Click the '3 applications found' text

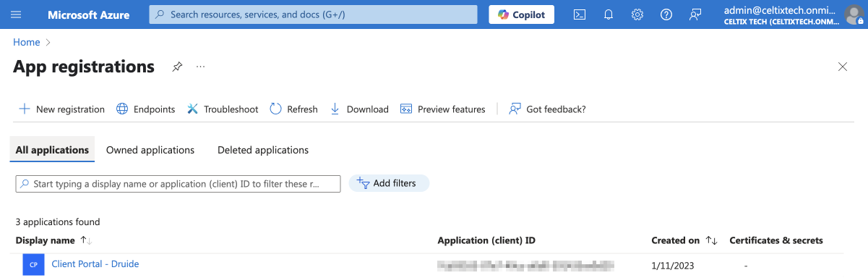point(58,222)
